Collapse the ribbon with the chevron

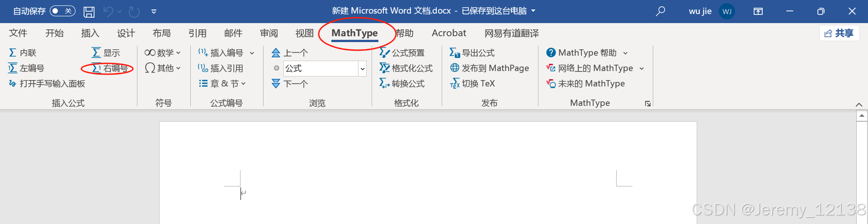[x=859, y=105]
